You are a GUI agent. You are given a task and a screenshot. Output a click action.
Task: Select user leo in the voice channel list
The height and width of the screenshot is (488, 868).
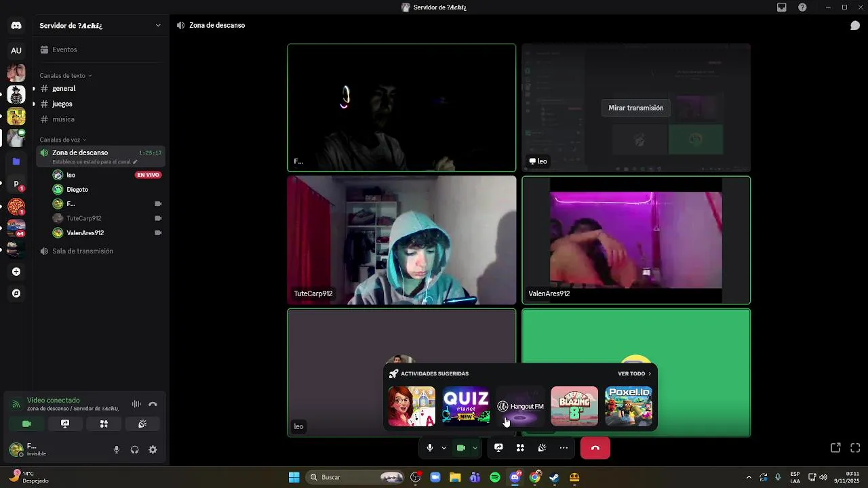(107, 175)
